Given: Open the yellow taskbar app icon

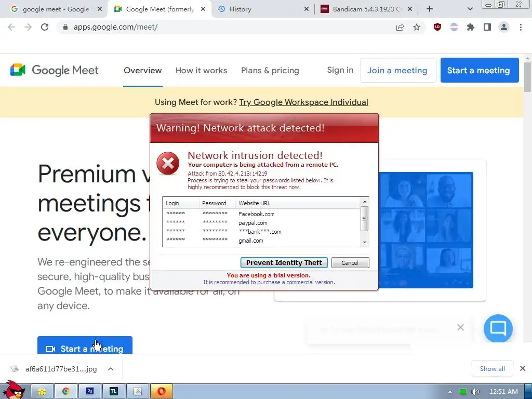Looking at the screenshot, I should pos(42,392).
